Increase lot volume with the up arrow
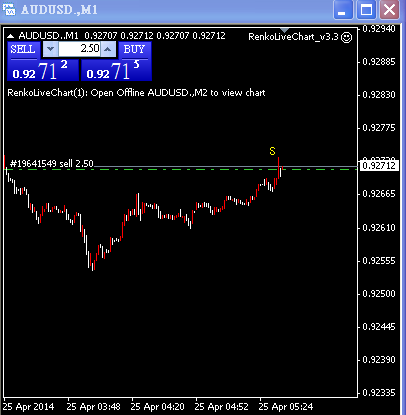Image resolution: width=406 pixels, height=415 pixels. click(x=108, y=49)
